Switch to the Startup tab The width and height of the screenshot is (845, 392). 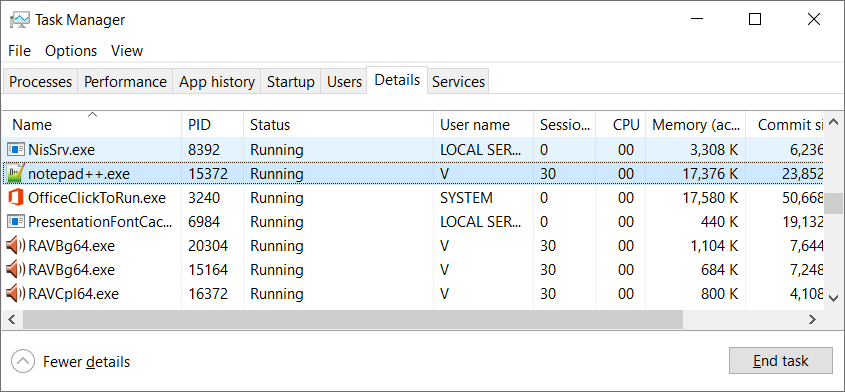pos(290,81)
